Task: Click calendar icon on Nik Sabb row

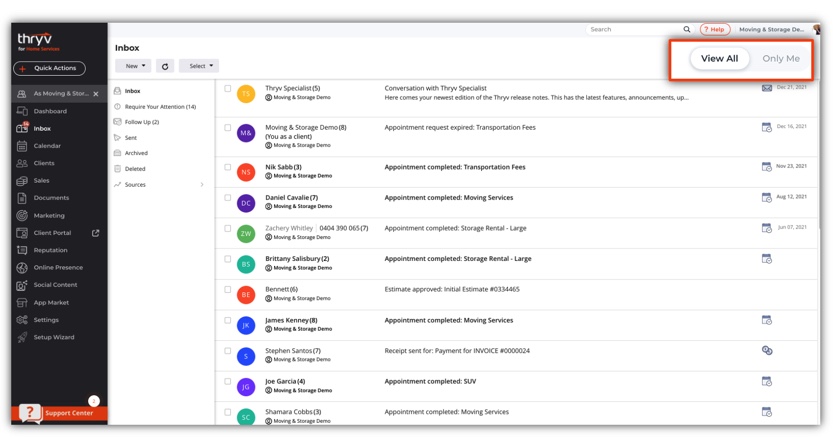Action: pyautogui.click(x=767, y=167)
